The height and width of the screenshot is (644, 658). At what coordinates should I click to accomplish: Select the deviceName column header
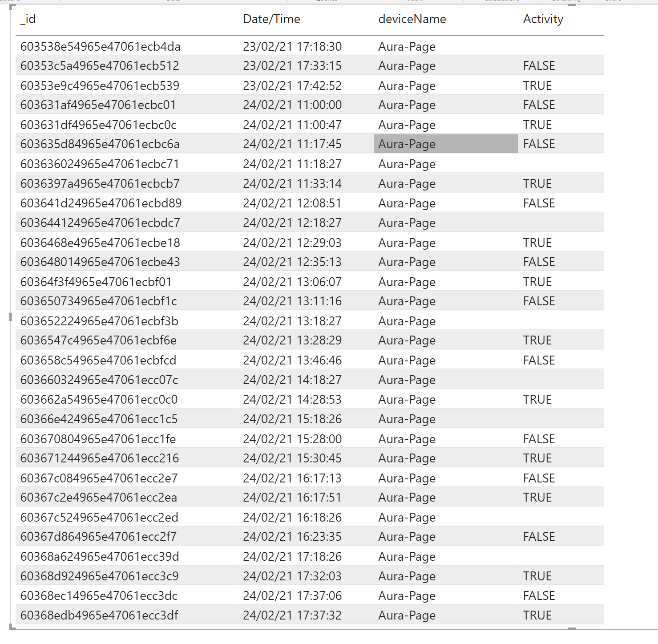(x=412, y=19)
